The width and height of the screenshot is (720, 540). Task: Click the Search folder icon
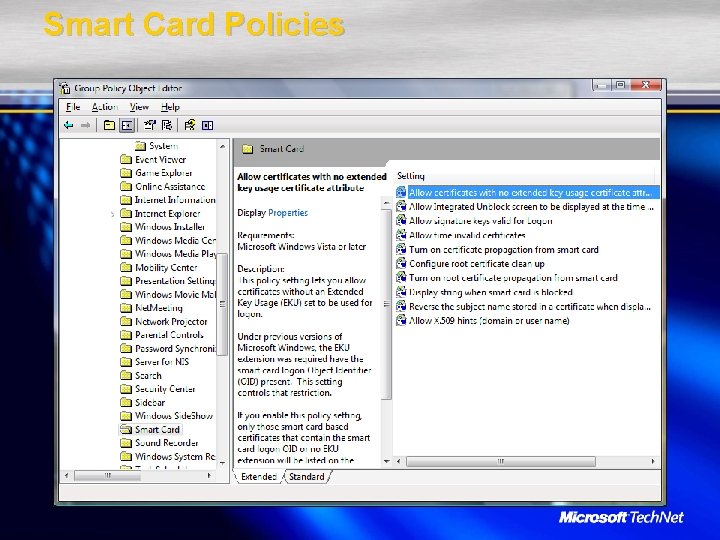coord(126,375)
